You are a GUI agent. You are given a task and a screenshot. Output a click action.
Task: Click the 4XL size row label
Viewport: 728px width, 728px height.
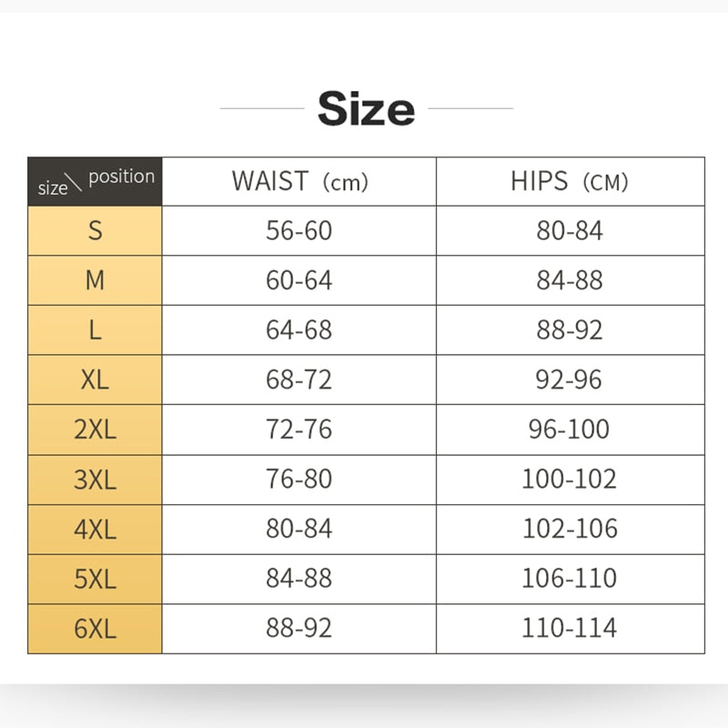(x=95, y=529)
